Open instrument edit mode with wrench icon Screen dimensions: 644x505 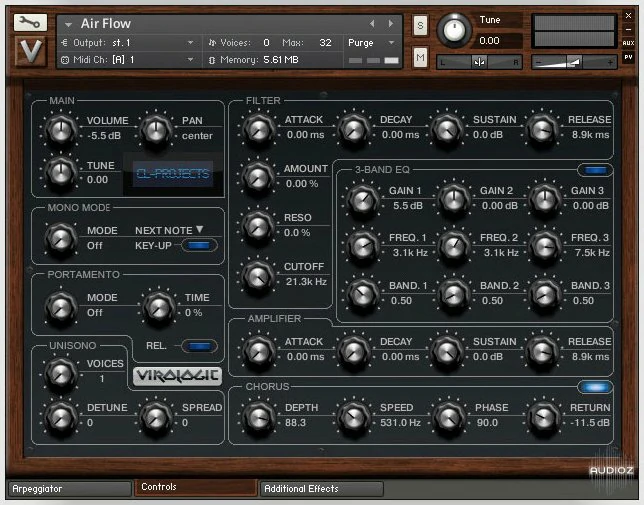[x=30, y=22]
